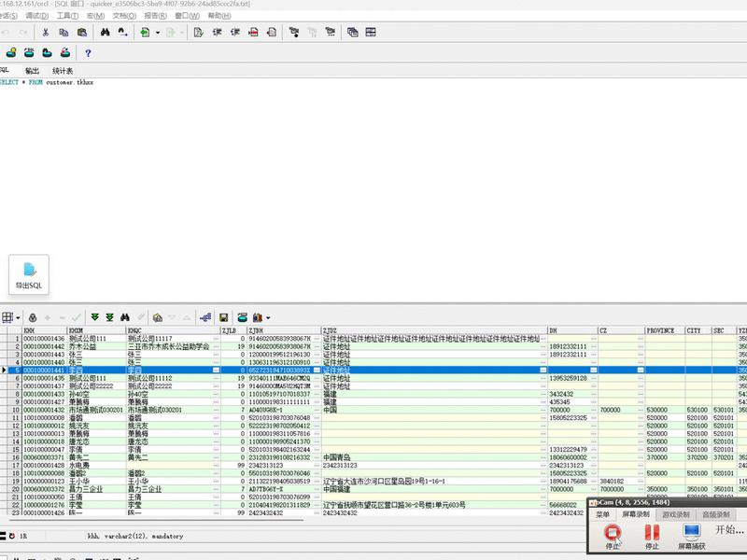
Task: Click the Fetch next page green arrows icon
Action: [95, 317]
